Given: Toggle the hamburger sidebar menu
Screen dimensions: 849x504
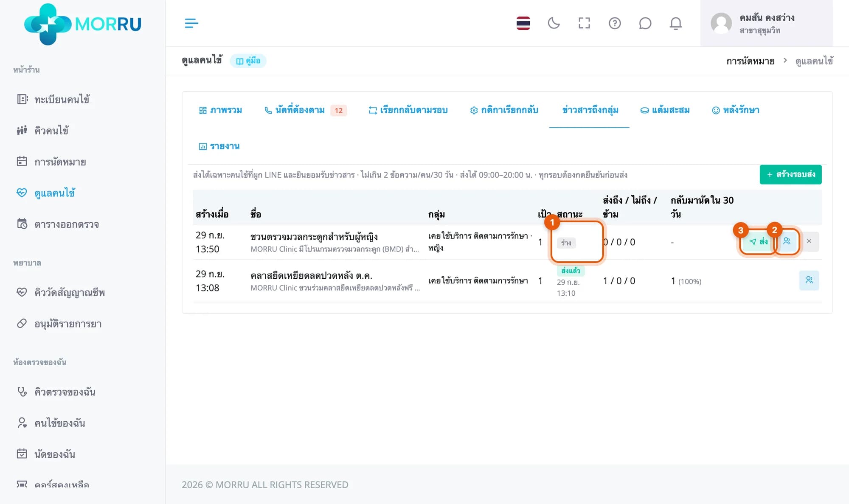Looking at the screenshot, I should pos(191,23).
